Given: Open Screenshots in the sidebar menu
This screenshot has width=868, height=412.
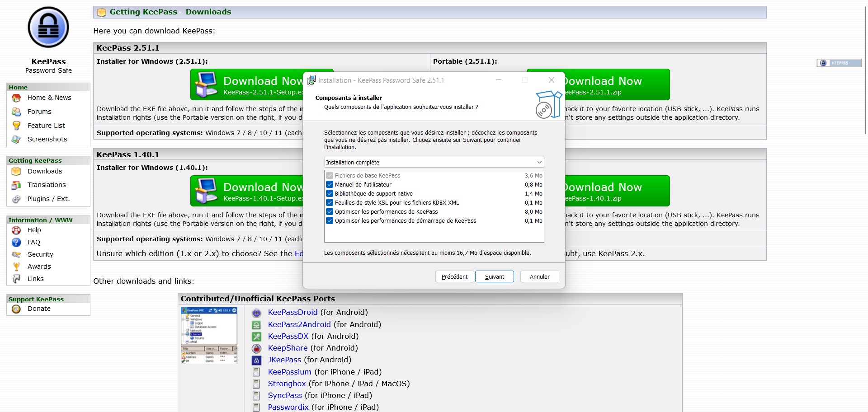Looking at the screenshot, I should (x=47, y=139).
